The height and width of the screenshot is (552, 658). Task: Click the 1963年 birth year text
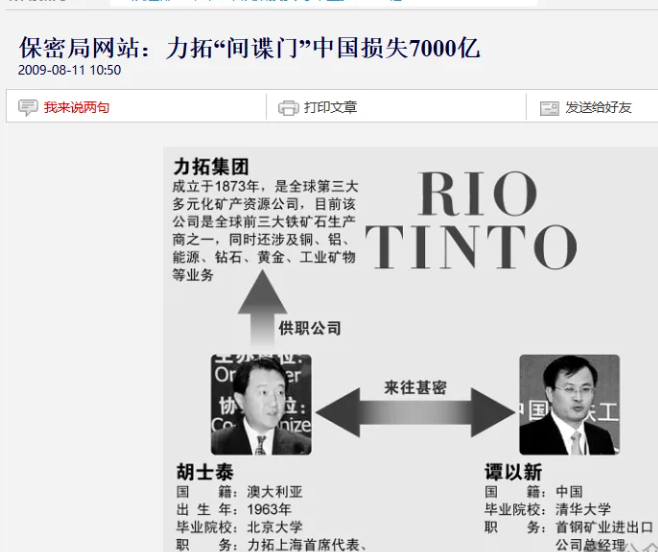pos(269,510)
